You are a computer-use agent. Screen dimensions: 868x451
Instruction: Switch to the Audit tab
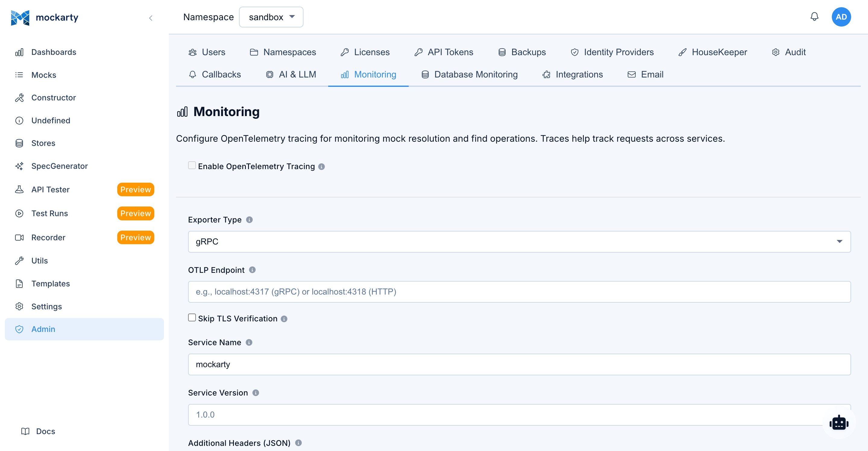(x=788, y=52)
